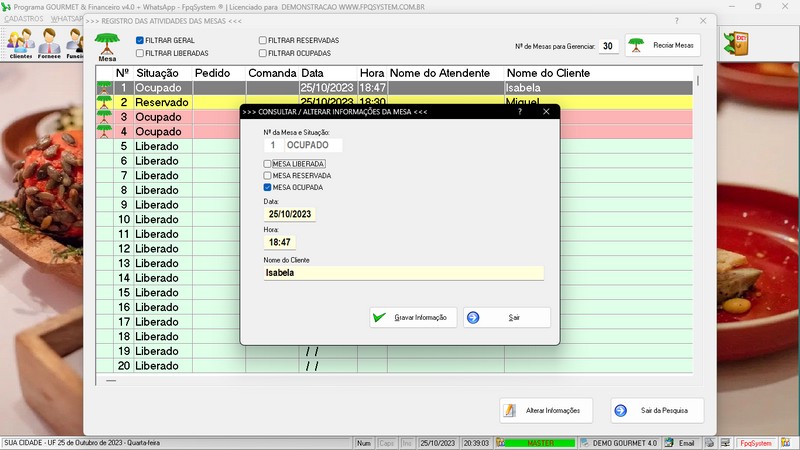Click the Gravar Informação button
This screenshot has height=450, width=800.
(x=413, y=317)
